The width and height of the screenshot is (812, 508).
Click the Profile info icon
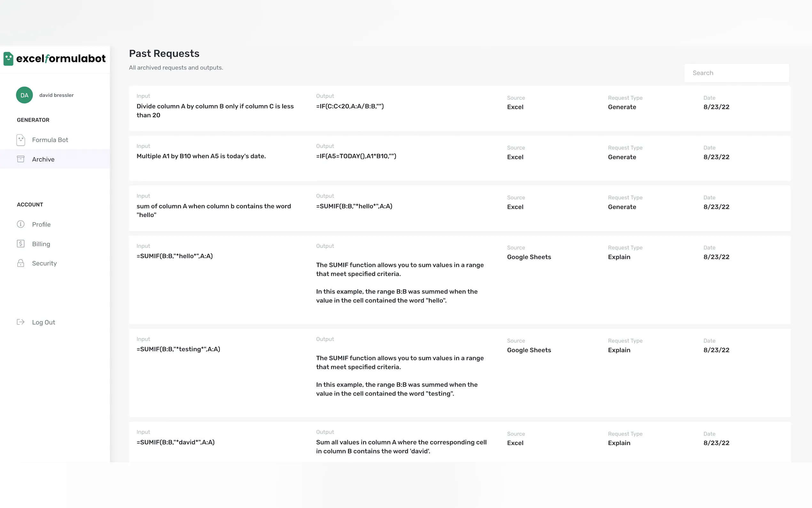click(x=20, y=224)
